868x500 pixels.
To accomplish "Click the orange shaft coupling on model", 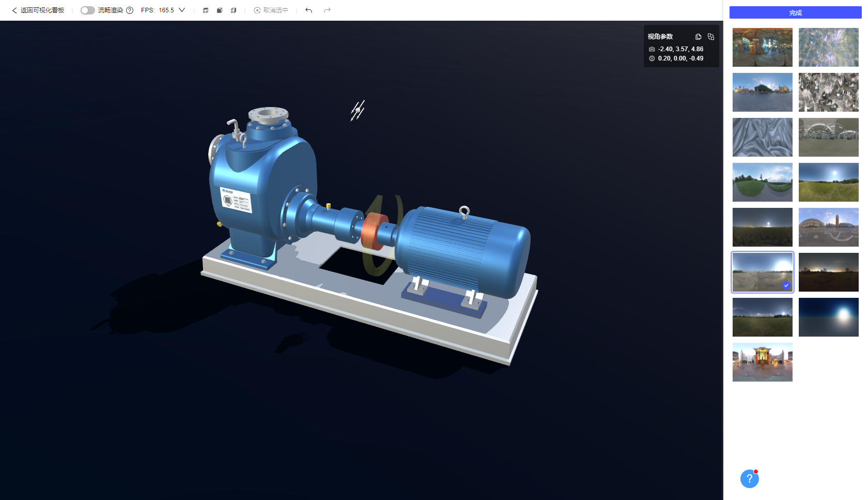I will [374, 232].
